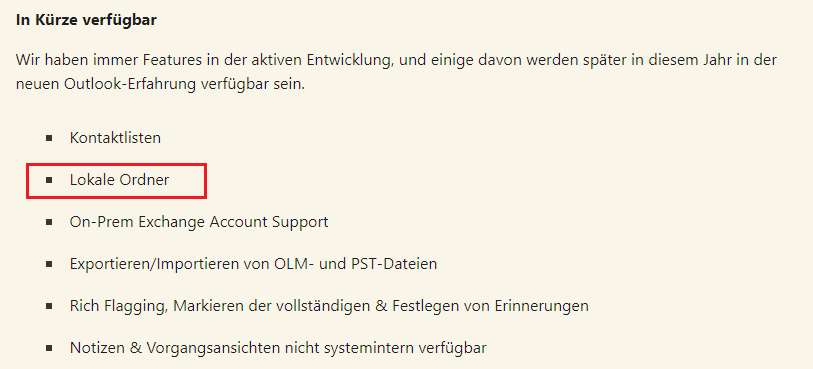This screenshot has width=813, height=369.
Task: Click the bullet before 'Notizen & Vorgangsansichten'
Action: coord(49,348)
